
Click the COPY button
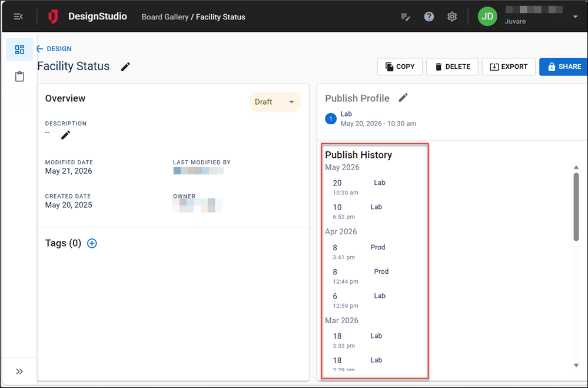pyautogui.click(x=400, y=67)
